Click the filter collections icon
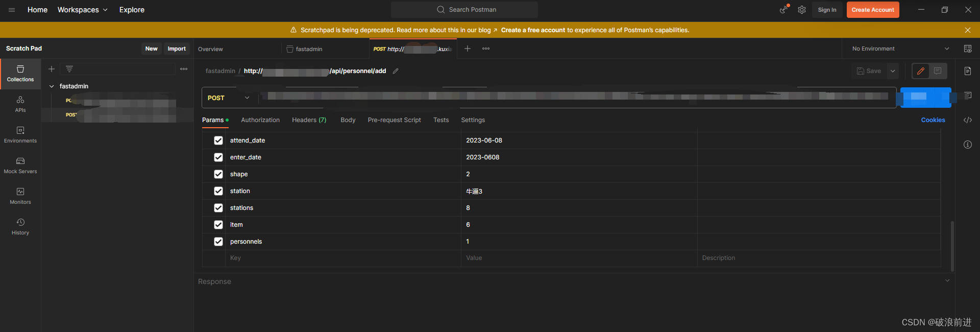Screen dimensions: 980x332 coord(69,69)
